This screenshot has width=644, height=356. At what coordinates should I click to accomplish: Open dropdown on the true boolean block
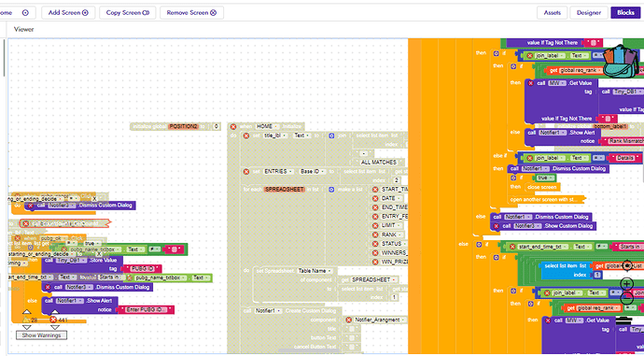(545, 178)
